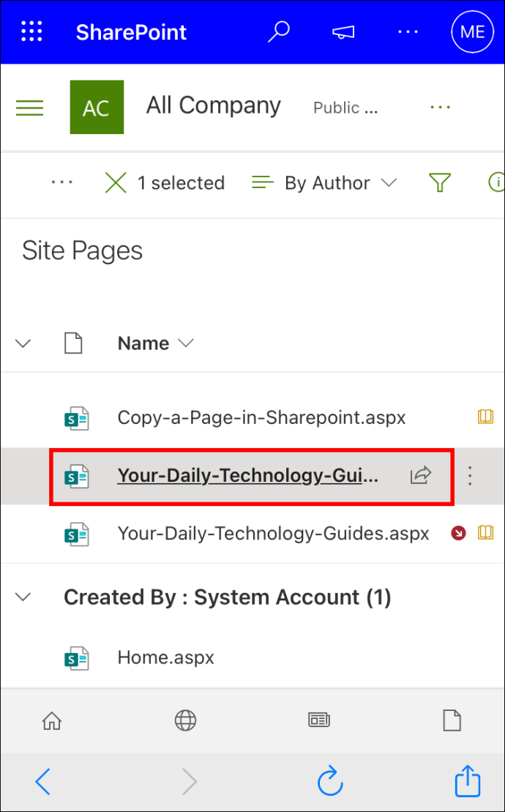
Task: Open the ME account avatar
Action: (x=472, y=32)
